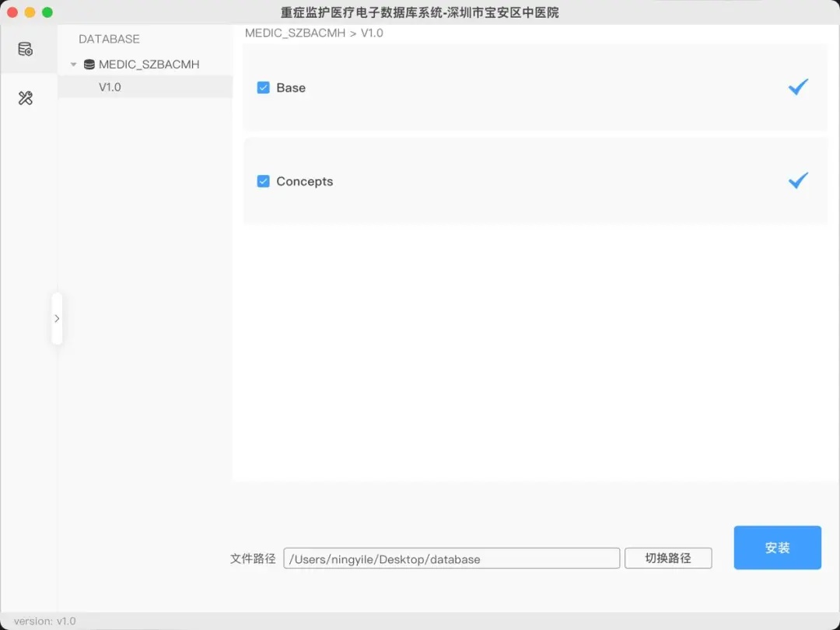The image size is (840, 630).
Task: Minimize the window with the yellow button
Action: 30,12
